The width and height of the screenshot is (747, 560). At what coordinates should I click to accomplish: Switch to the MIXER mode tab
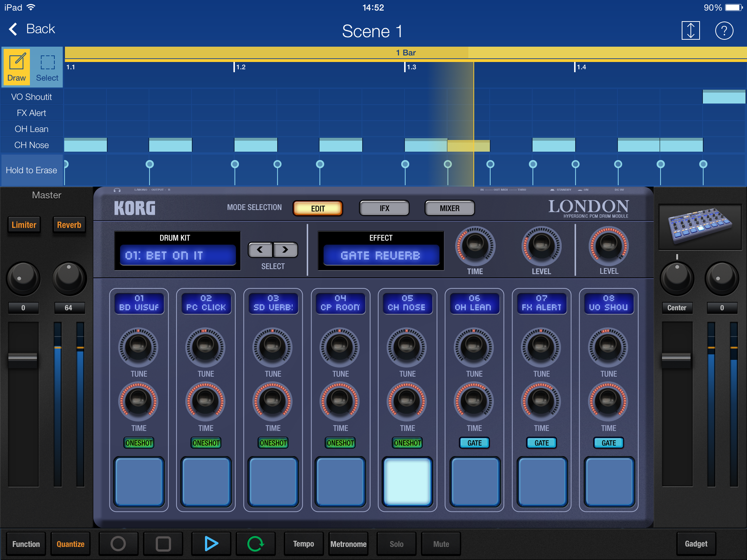[x=449, y=208]
